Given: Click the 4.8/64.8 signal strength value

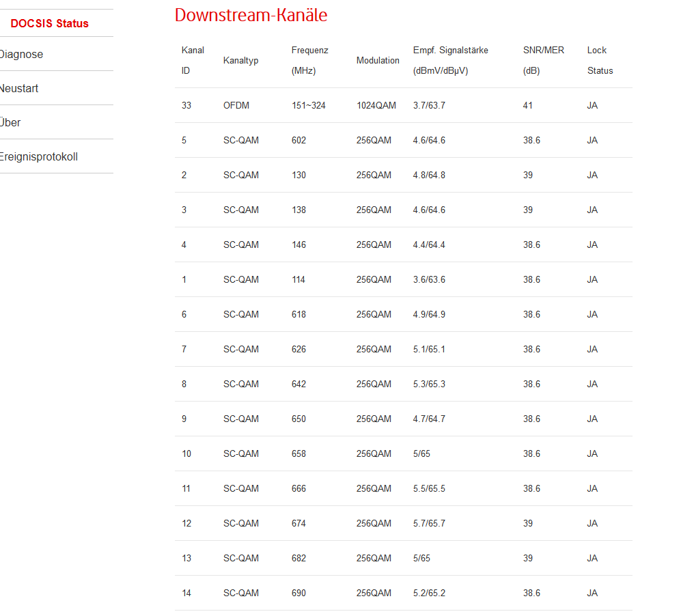Looking at the screenshot, I should point(429,175).
